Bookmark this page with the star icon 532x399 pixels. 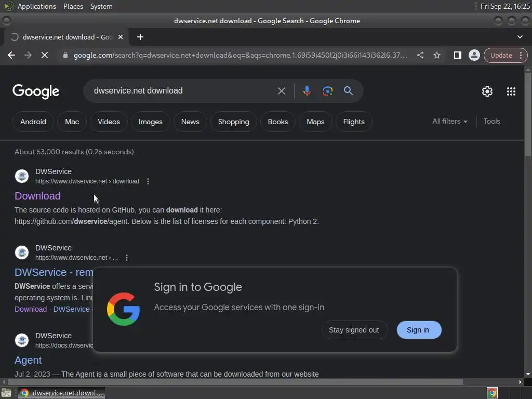[436, 55]
